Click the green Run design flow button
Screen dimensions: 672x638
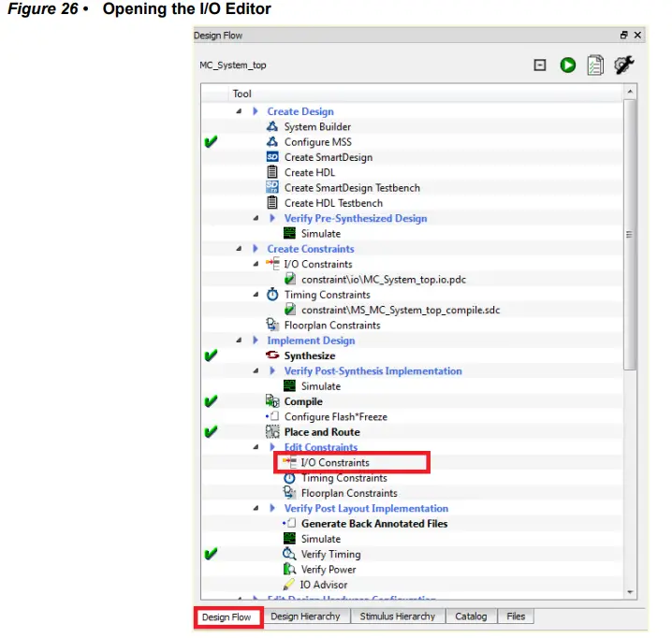tap(567, 65)
